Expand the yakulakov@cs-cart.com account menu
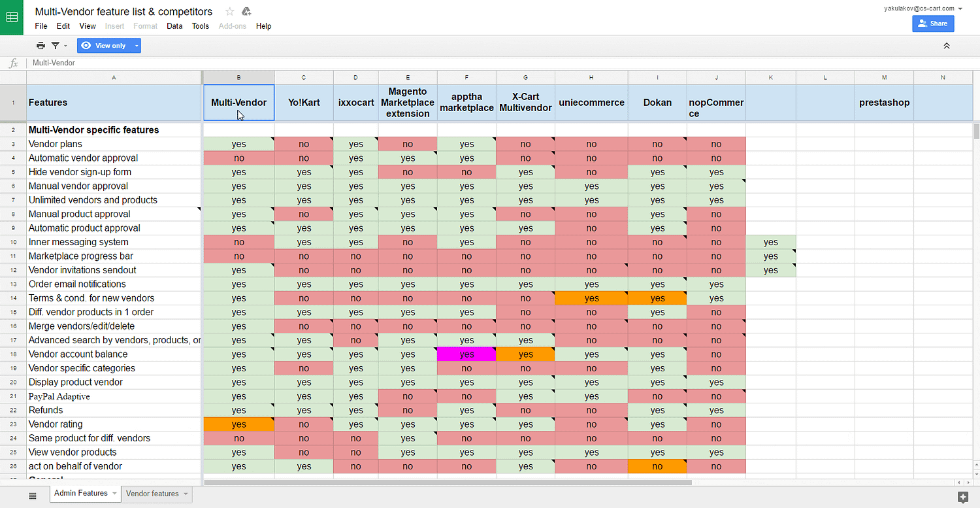Screen dimensions: 980x508 point(960,8)
